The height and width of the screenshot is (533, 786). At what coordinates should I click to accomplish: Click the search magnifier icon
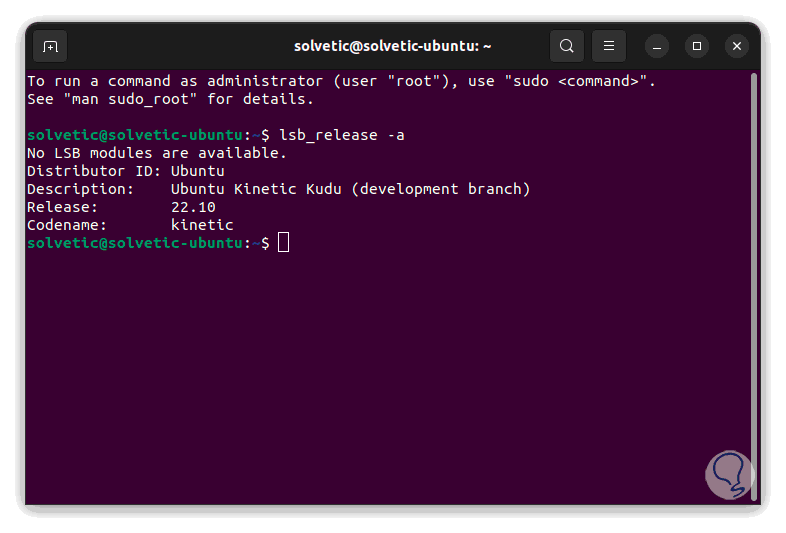pos(567,46)
